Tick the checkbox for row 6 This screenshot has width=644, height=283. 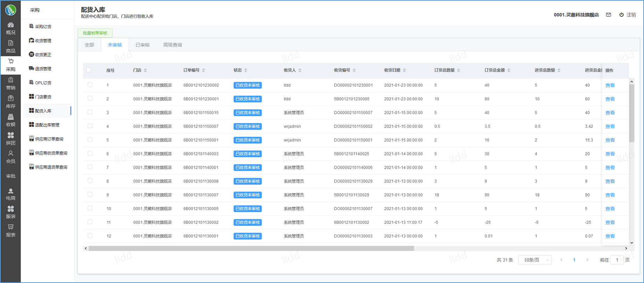(x=90, y=153)
